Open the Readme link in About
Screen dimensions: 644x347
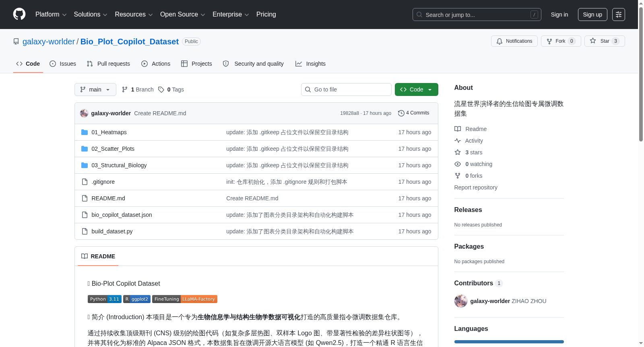(471, 129)
